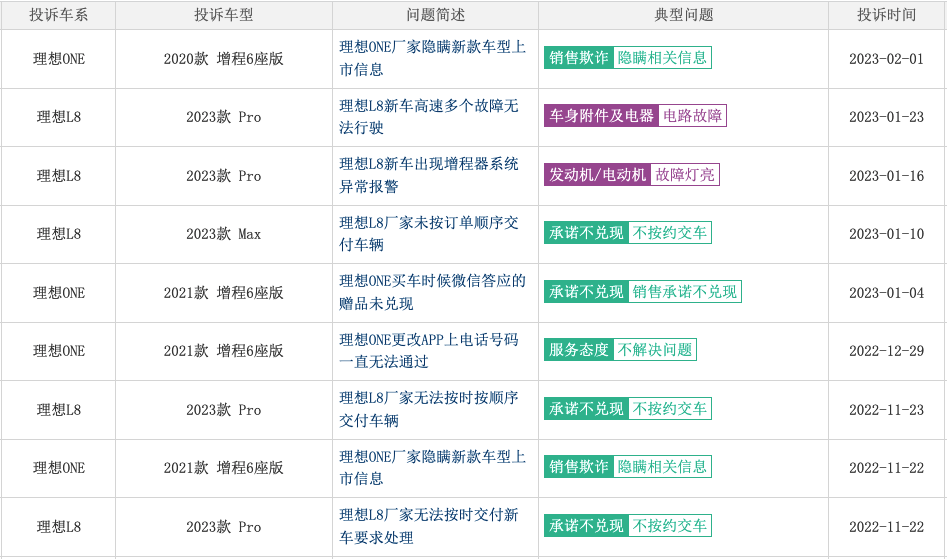Open complaint link 理想L8厂家无法按时交付新车要求处理

coord(429,526)
